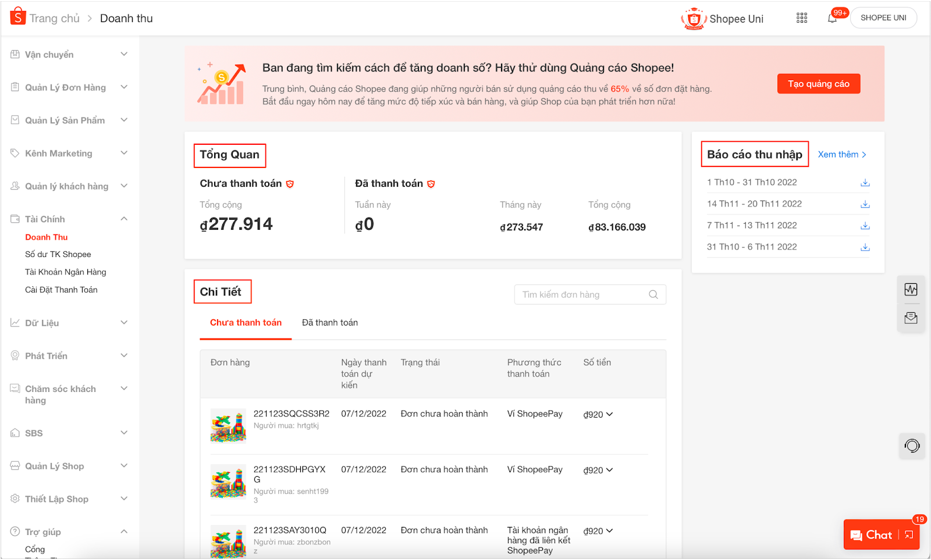Open the analytics icon on the right edge
Viewport: 931px width, 560px height.
click(x=911, y=289)
